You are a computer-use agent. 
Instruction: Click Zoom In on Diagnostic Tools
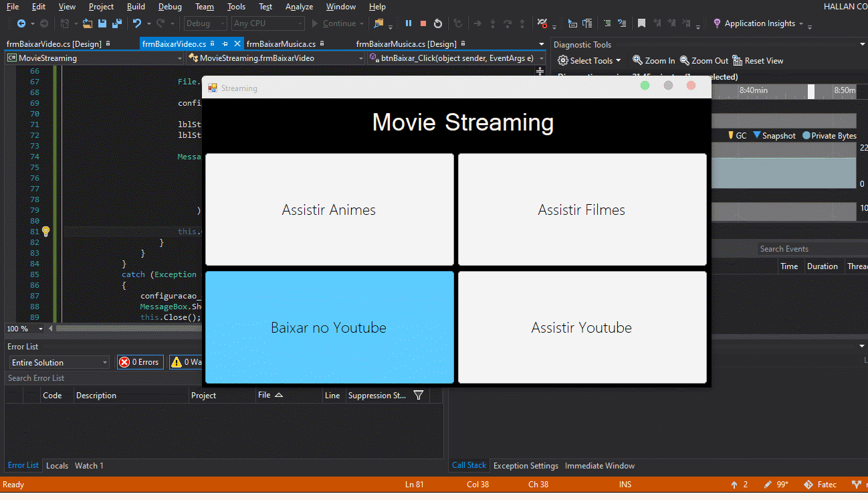tap(653, 60)
